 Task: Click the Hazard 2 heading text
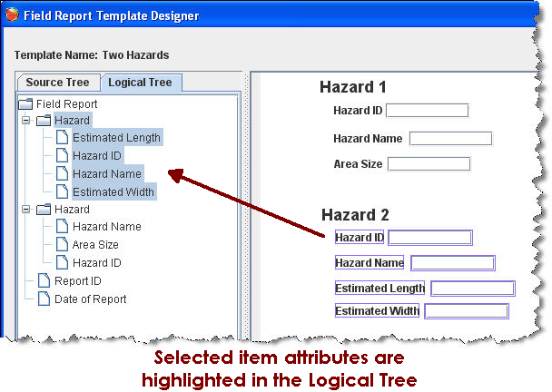(355, 215)
